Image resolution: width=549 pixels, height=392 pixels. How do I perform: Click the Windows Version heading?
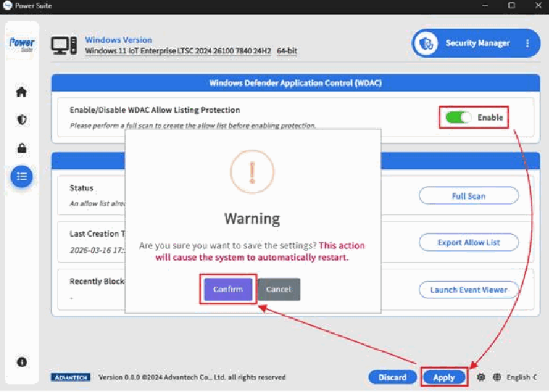pos(118,40)
